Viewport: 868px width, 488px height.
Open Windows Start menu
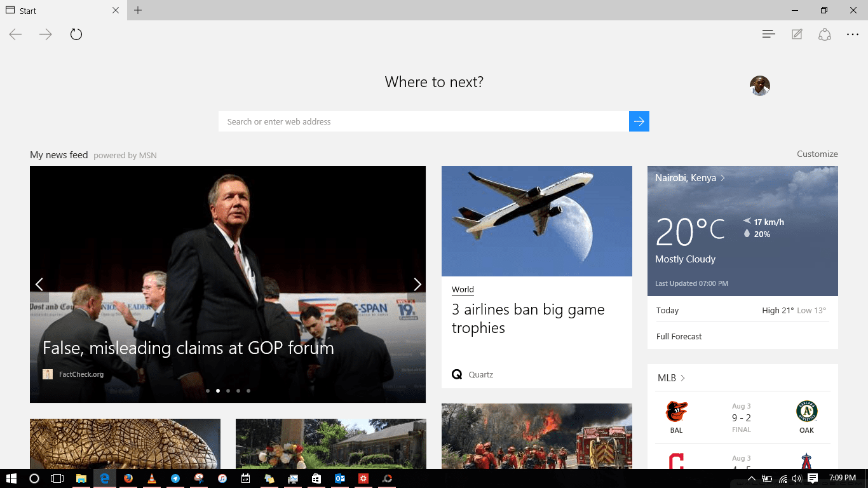coord(11,478)
